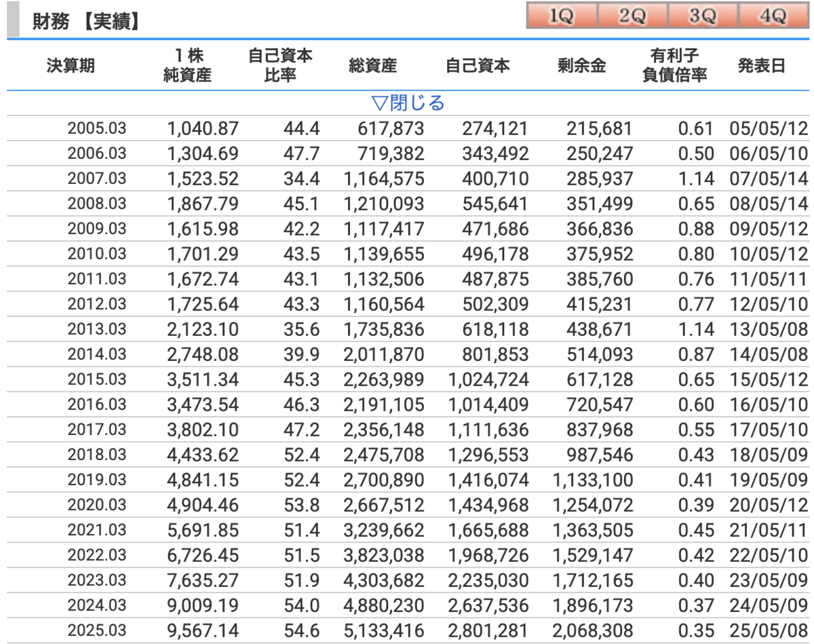Switch to the 2Q tab
Screen dimensions: 814x644
coord(632,16)
